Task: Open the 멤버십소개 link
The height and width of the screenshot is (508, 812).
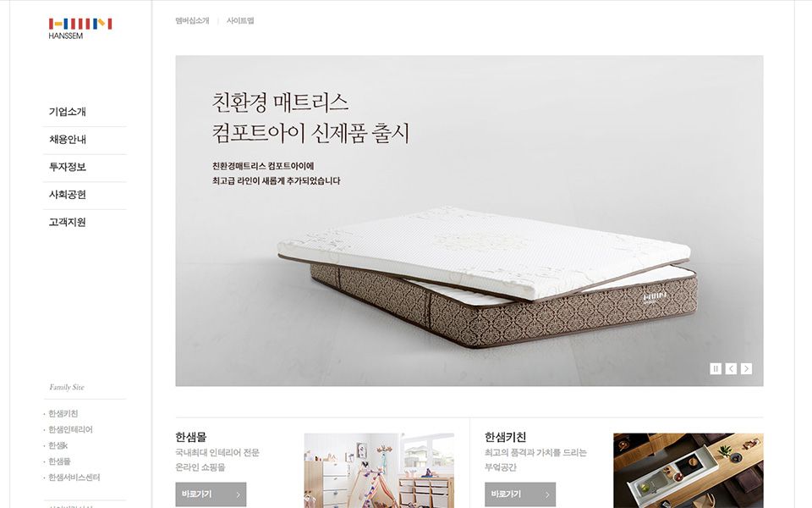Action: point(192,20)
